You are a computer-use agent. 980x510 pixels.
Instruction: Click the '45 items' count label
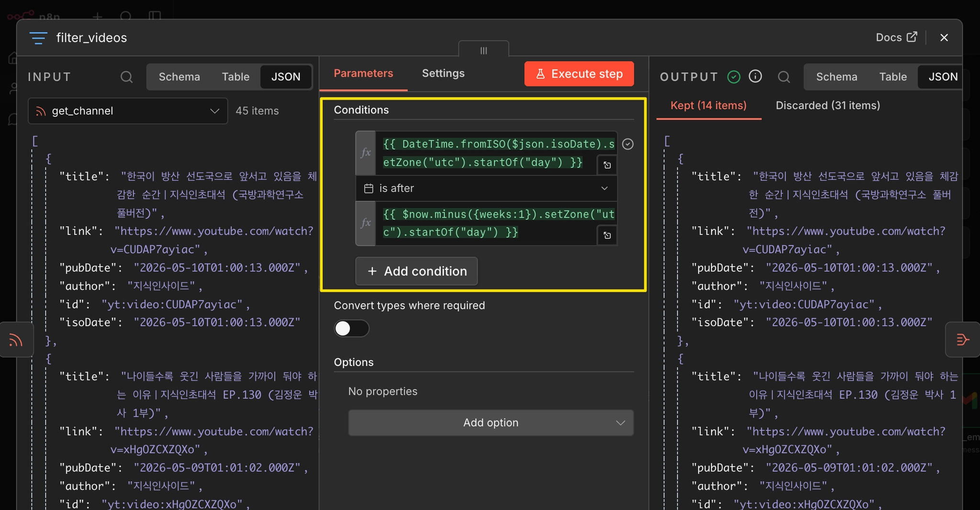[x=257, y=111]
